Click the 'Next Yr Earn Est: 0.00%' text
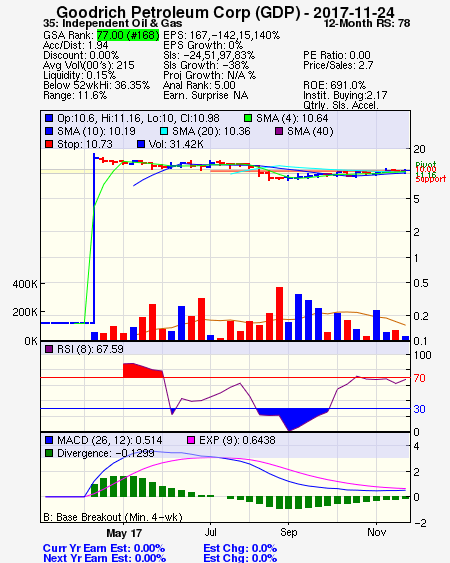450x563 pixels. pos(105,558)
